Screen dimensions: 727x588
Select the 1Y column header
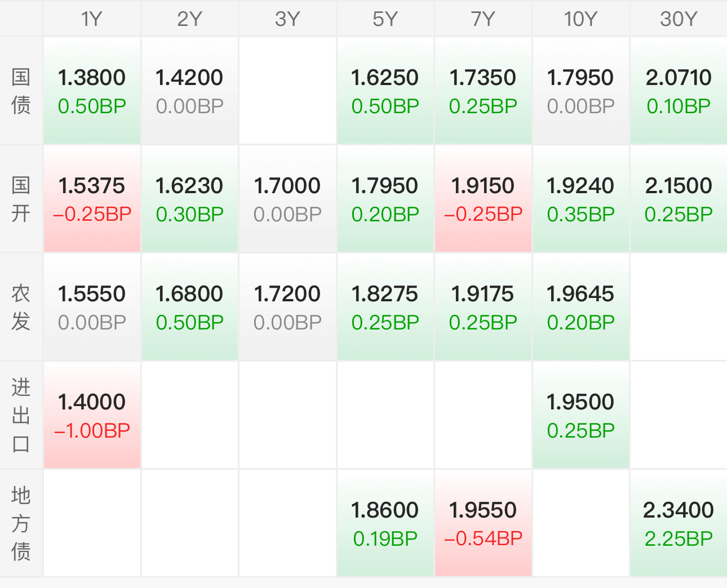92,19
